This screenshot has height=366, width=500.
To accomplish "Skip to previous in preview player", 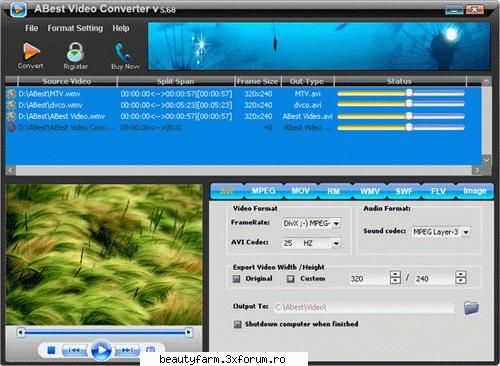I will (x=74, y=350).
